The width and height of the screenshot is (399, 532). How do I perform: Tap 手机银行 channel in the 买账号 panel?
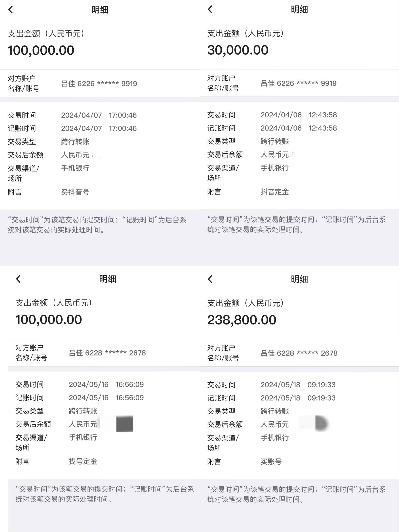(x=275, y=437)
